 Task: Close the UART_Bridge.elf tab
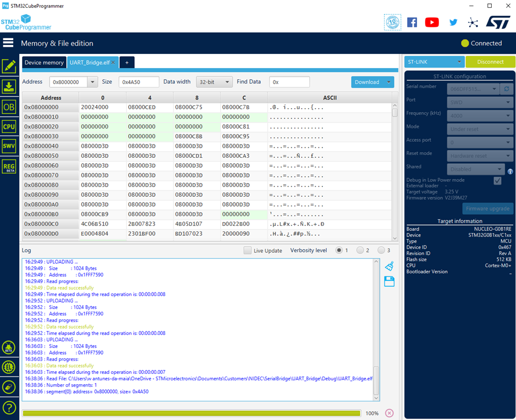(113, 63)
